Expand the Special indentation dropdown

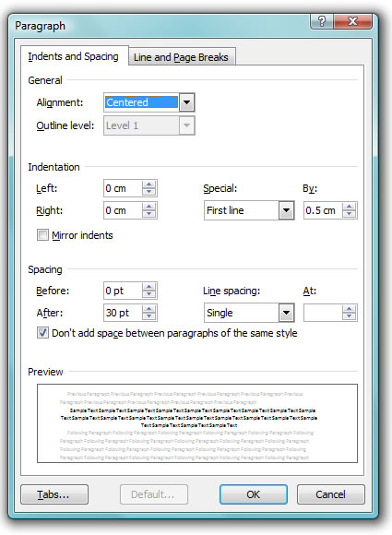tap(286, 210)
